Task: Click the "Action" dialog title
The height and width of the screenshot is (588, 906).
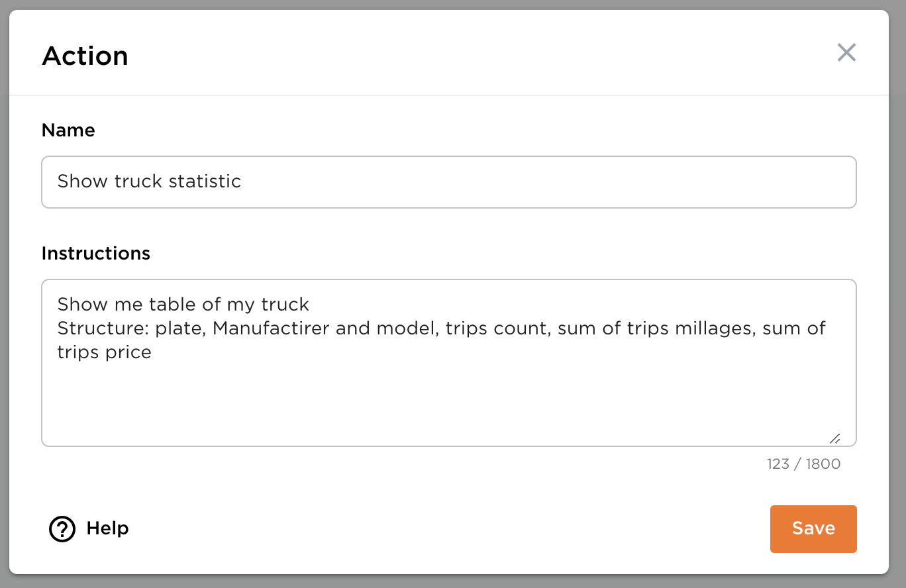Action: tap(85, 56)
